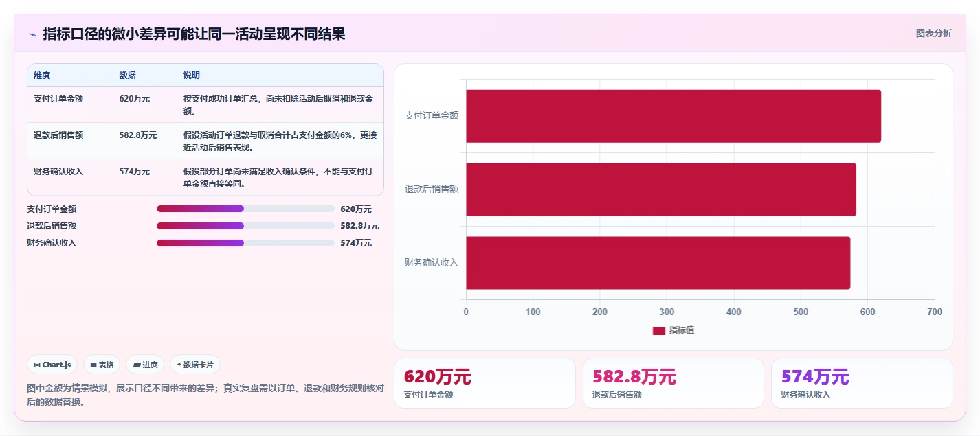Click the 数据 column header
This screenshot has height=436, width=980.
(x=128, y=76)
